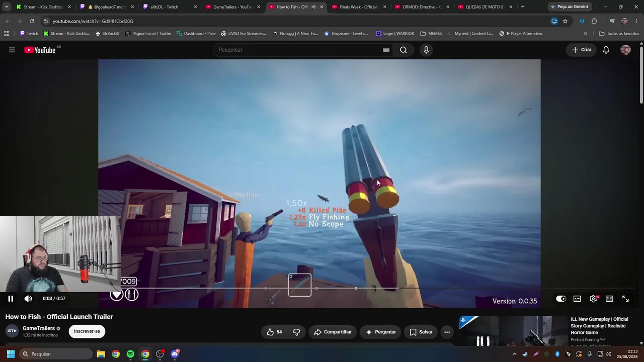
Task: Switch the player to theater mode
Action: click(x=609, y=299)
